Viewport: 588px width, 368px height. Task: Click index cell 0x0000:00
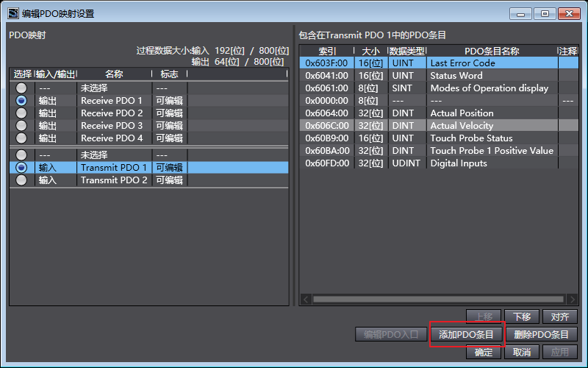(326, 101)
